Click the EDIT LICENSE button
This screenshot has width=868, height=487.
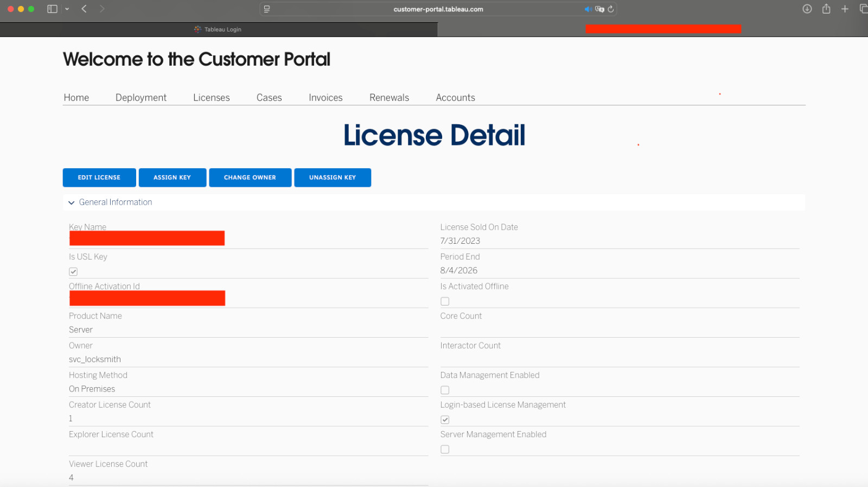pos(99,178)
